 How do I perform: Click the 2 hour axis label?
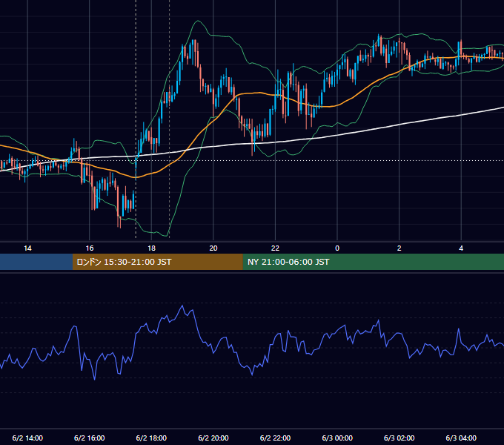[399, 248]
